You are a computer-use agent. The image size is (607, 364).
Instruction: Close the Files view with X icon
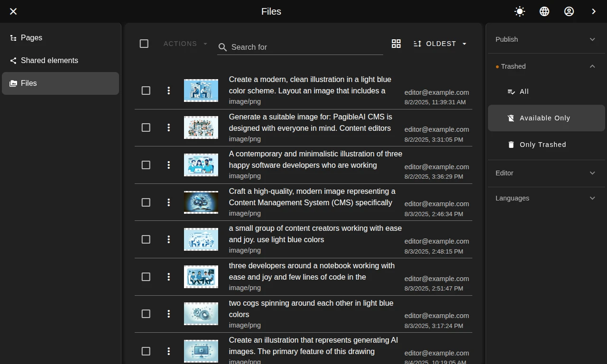coord(13,11)
